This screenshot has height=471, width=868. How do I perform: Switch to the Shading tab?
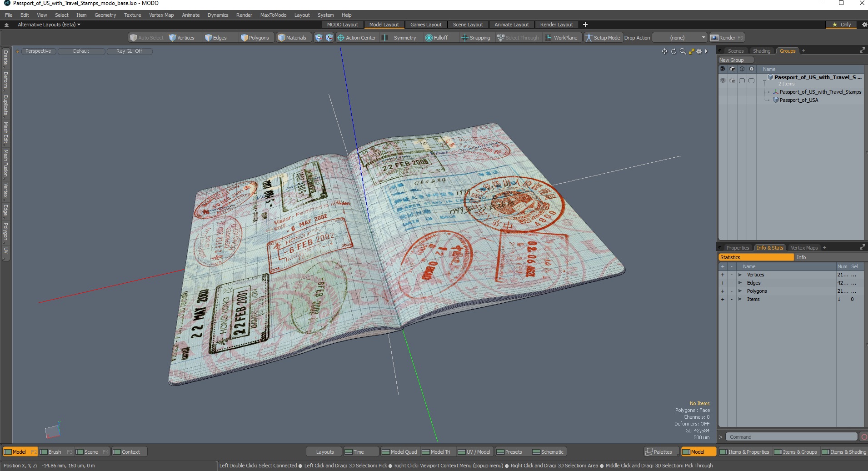[x=762, y=51]
